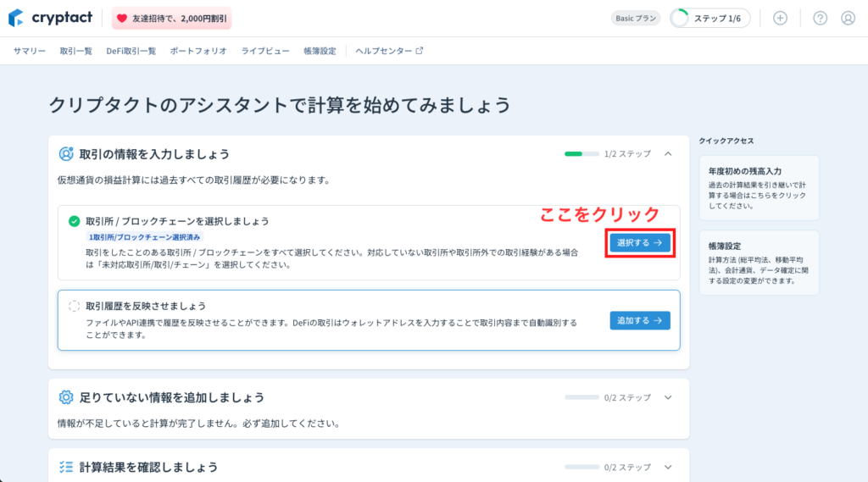Click the 追加する button
The width and height of the screenshot is (868, 482).
click(x=640, y=320)
